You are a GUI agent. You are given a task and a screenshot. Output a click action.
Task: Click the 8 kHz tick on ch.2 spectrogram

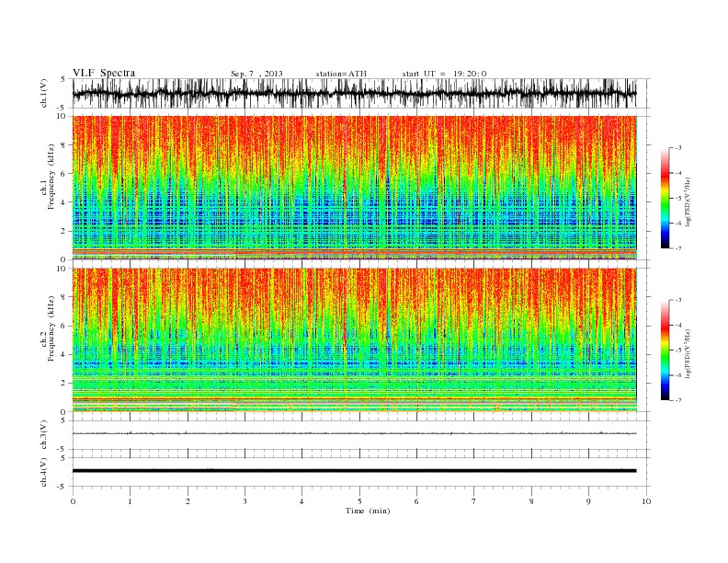[64, 297]
